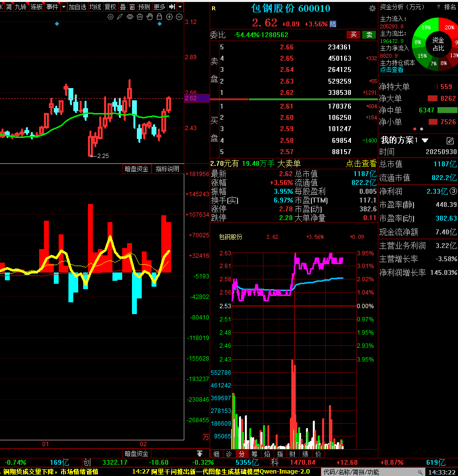This screenshot has width=458, height=476.
Task: Click the R margin-trading marker
Action: coord(214,8)
